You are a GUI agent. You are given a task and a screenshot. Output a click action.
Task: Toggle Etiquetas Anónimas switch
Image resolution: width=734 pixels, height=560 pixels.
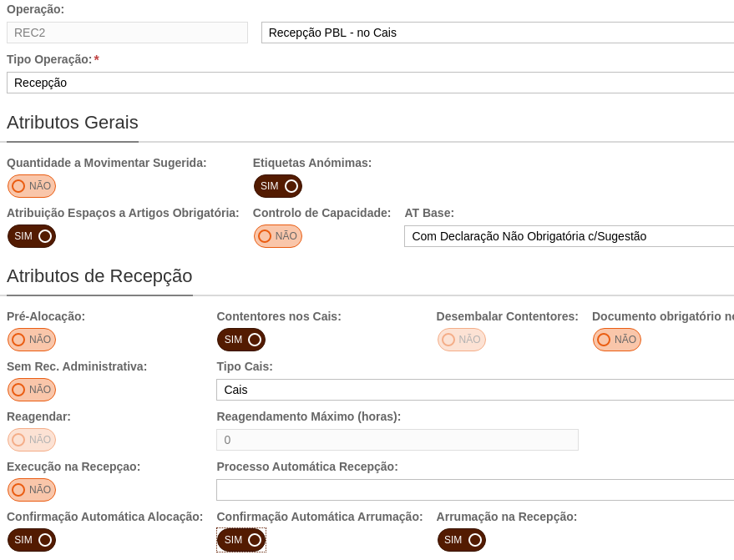[278, 186]
